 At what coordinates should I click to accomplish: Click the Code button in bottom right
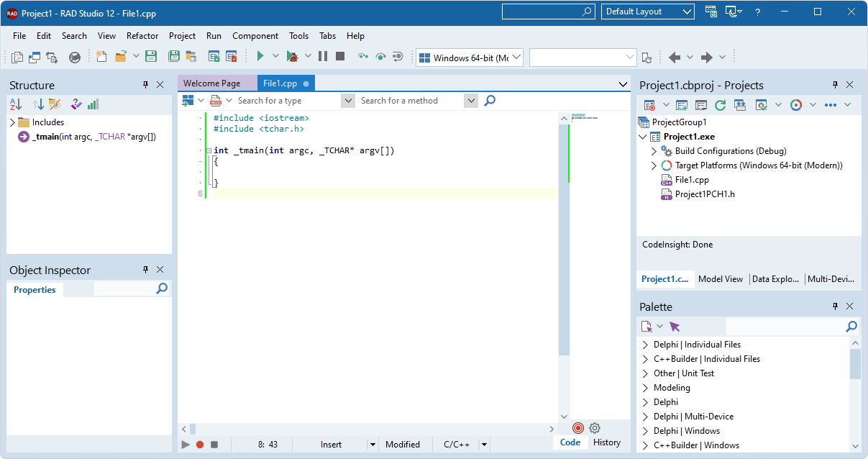pyautogui.click(x=569, y=442)
